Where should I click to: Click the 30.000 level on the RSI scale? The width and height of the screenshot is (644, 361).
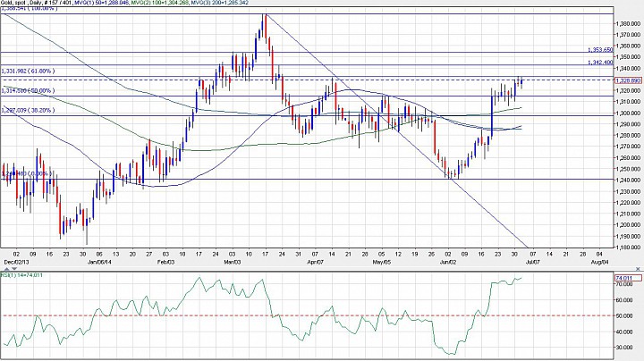coord(625,347)
